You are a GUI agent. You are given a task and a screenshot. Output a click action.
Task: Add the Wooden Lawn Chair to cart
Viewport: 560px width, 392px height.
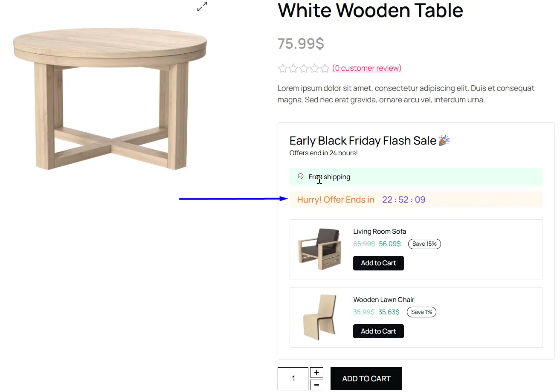pyautogui.click(x=378, y=331)
